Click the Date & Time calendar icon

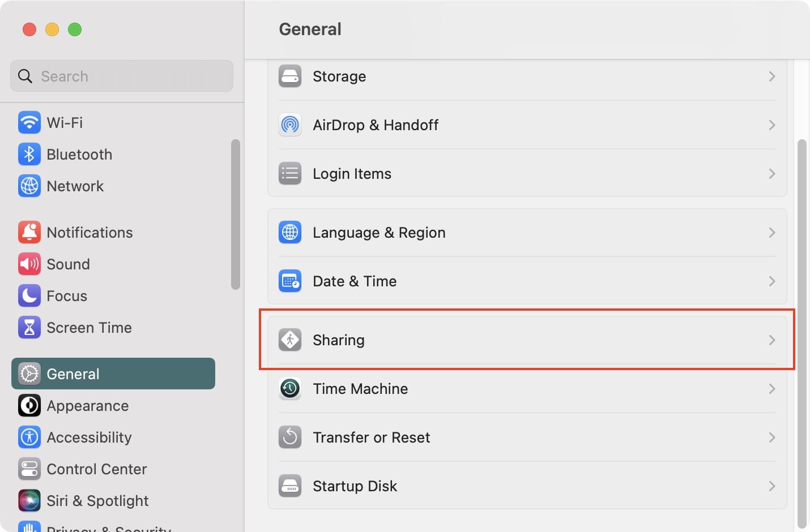290,281
